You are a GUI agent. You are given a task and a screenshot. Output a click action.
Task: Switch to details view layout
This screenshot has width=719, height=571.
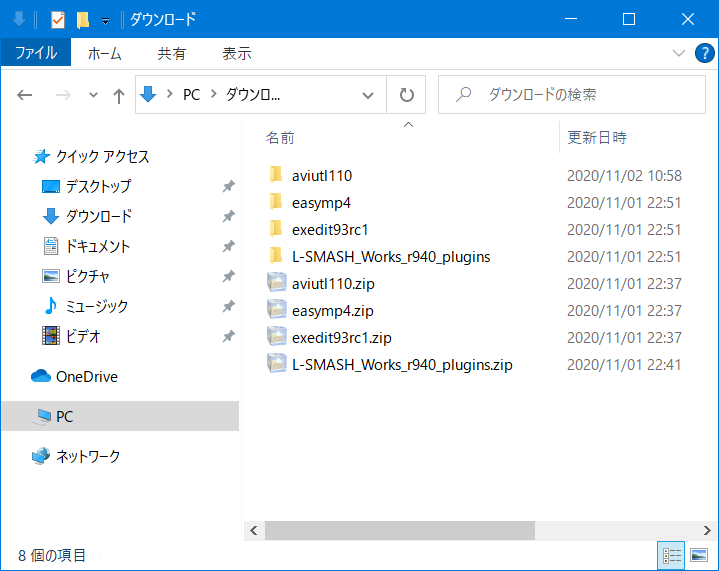[671, 555]
